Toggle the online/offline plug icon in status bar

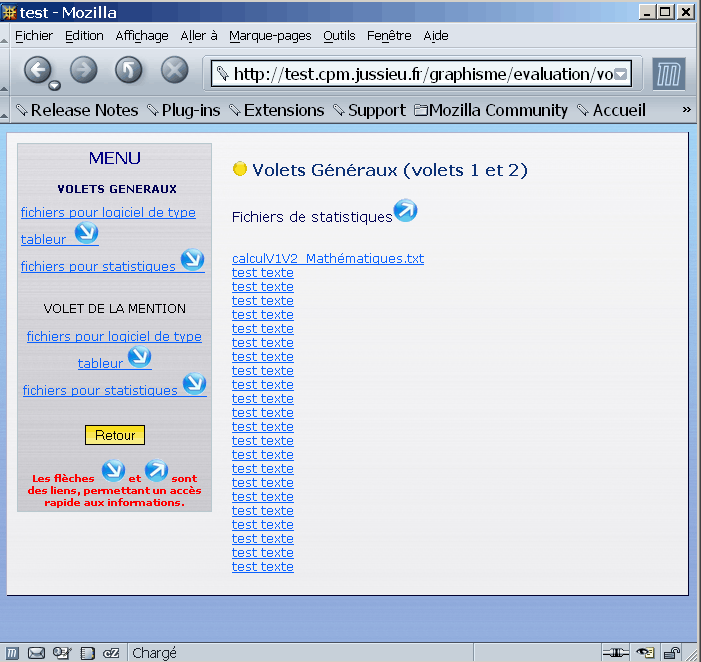pyautogui.click(x=615, y=653)
